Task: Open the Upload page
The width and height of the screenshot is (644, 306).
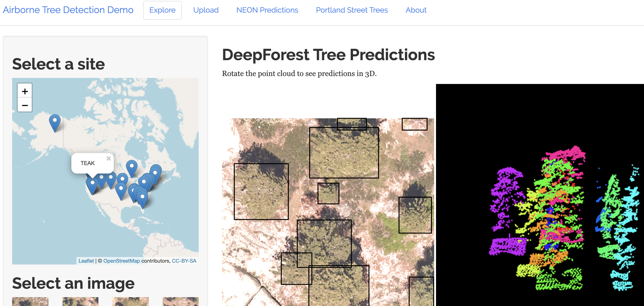Action: click(x=206, y=10)
